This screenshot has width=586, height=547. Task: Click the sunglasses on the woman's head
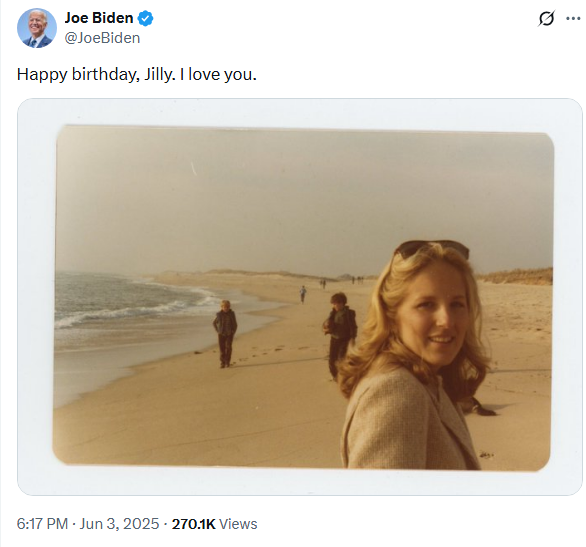click(x=432, y=248)
